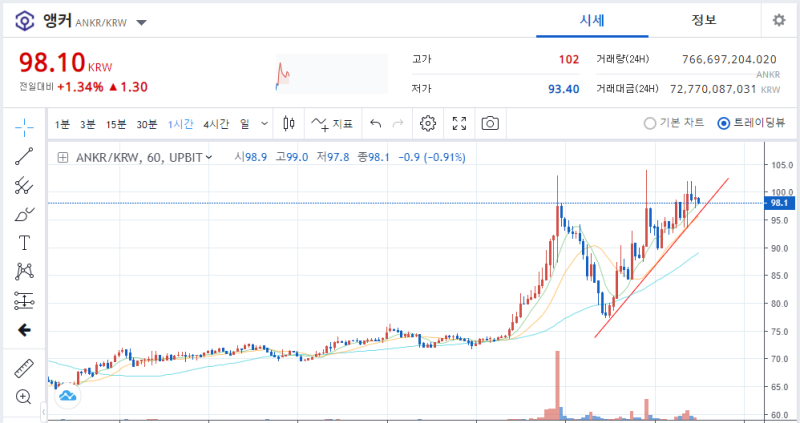The image size is (800, 423).
Task: Collapse the side panel arrow at bottom left
Action: click(43, 412)
